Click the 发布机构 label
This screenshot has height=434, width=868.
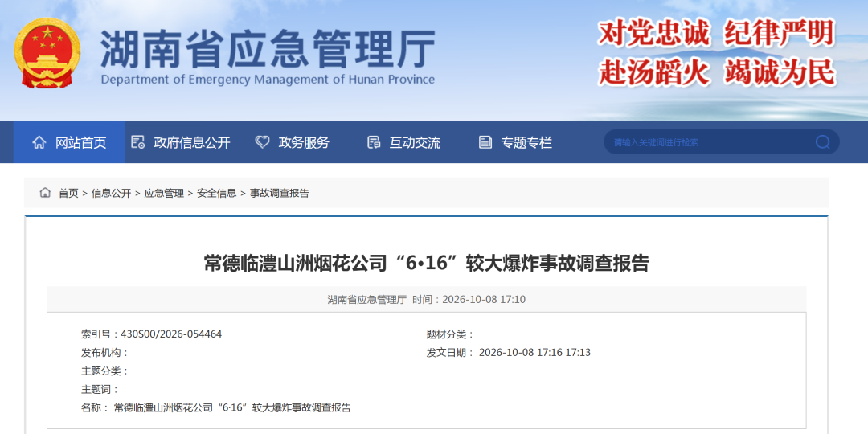click(x=104, y=353)
